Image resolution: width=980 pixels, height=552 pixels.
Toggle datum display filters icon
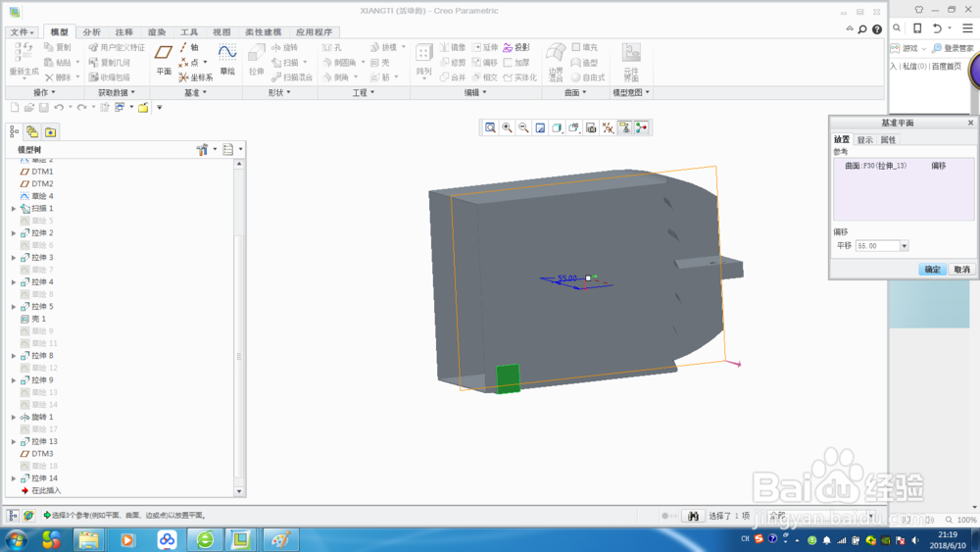coord(608,128)
